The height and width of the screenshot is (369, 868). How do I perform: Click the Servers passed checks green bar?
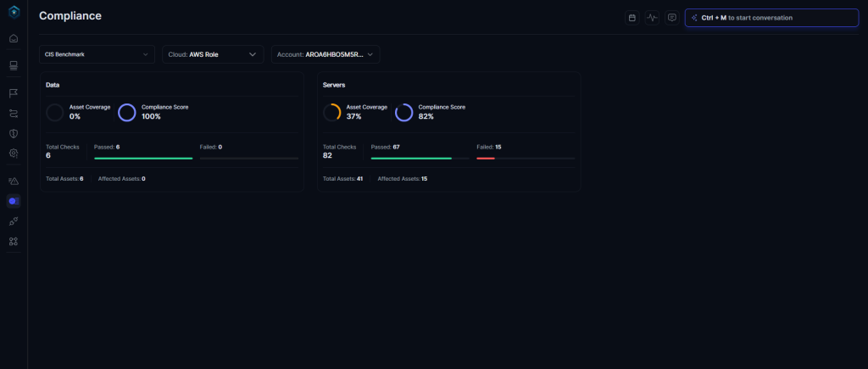(411, 158)
